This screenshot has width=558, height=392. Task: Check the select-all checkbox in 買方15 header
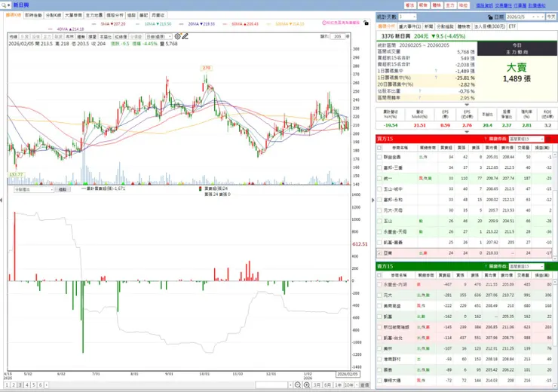click(379, 148)
